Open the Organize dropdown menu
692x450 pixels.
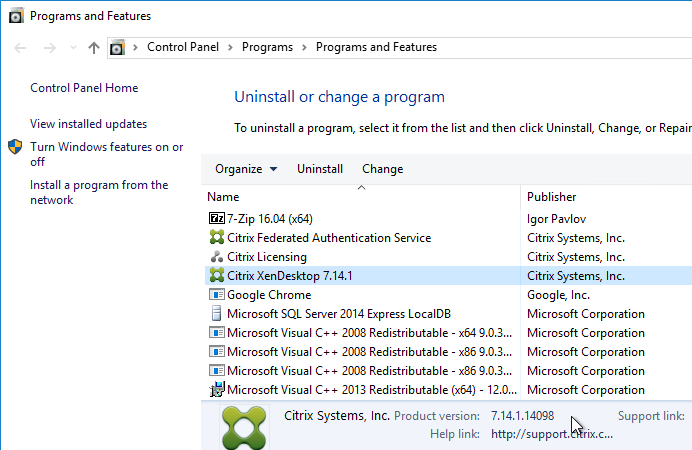pyautogui.click(x=246, y=169)
